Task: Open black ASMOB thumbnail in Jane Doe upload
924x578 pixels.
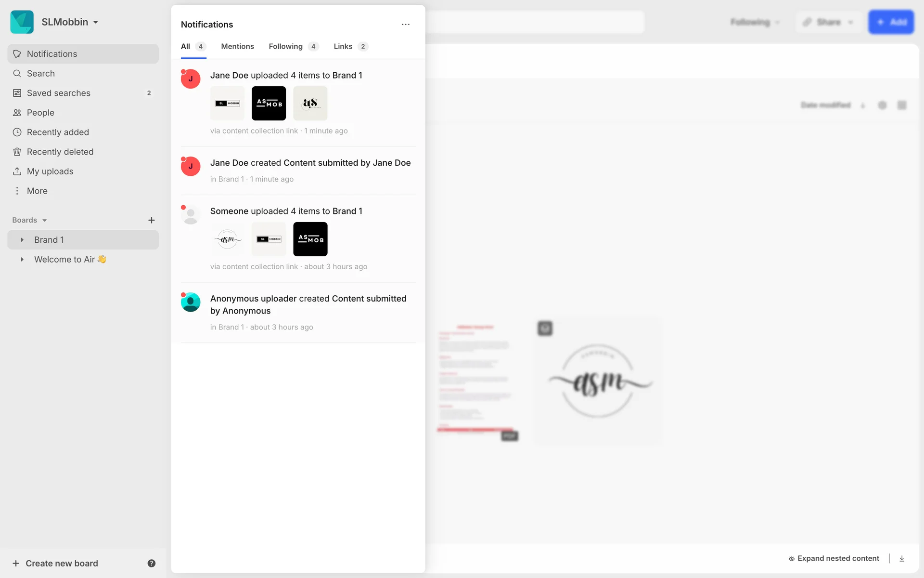Action: tap(269, 103)
